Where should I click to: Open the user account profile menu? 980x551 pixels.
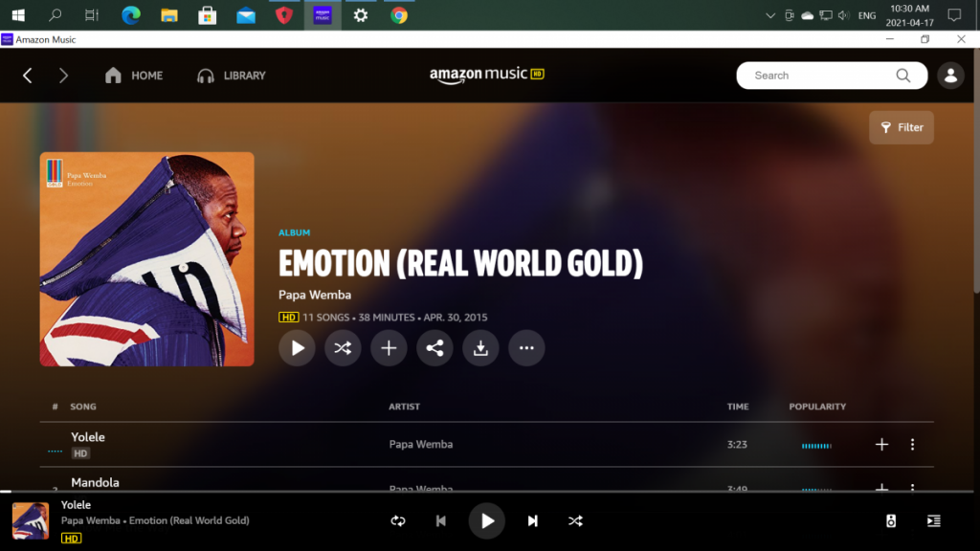click(950, 76)
